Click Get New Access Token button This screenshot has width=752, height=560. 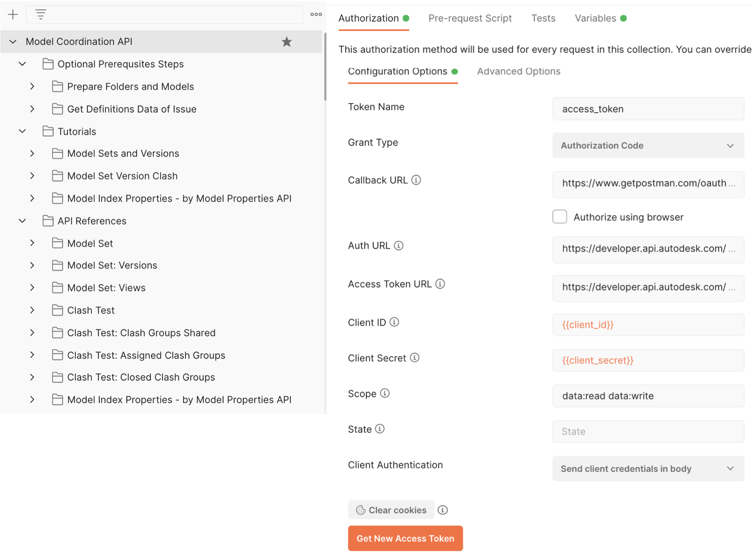point(405,538)
